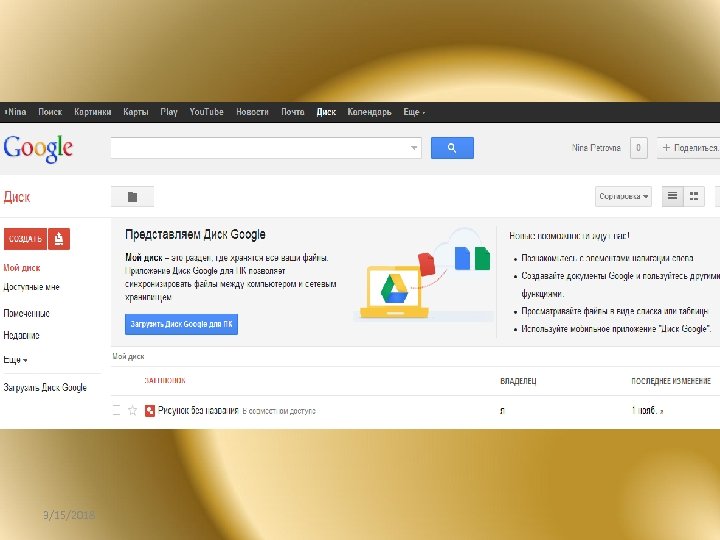Switch to list view icon
Image resolution: width=720 pixels, height=540 pixels.
pyautogui.click(x=672, y=196)
